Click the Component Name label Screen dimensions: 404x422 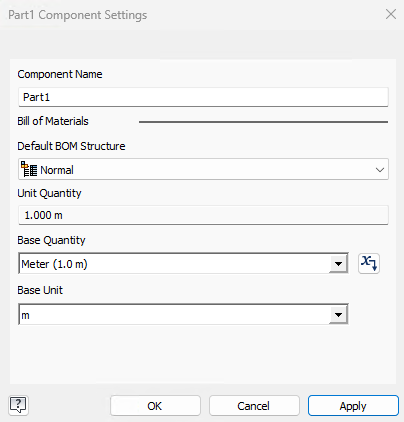pos(60,74)
